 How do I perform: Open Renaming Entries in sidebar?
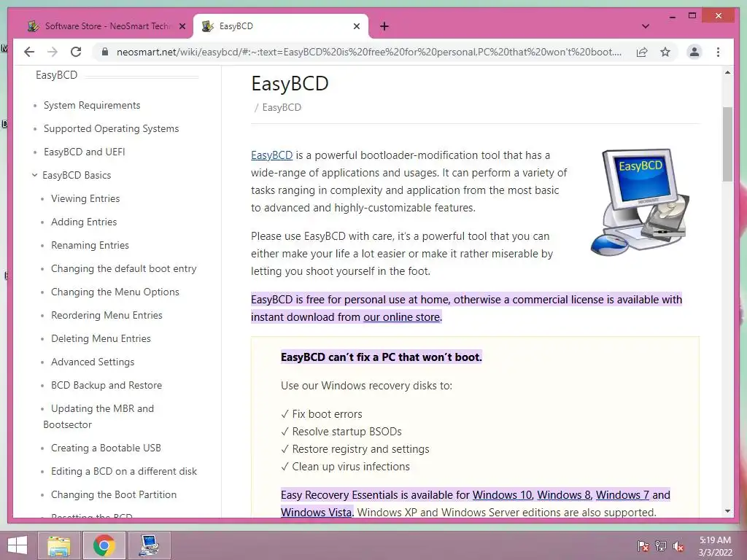click(x=90, y=245)
